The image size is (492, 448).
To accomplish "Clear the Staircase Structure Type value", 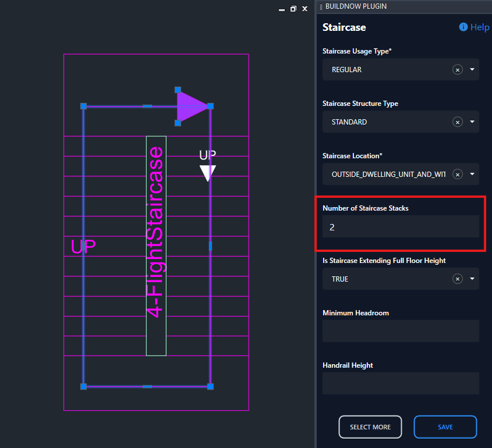I will tap(458, 122).
